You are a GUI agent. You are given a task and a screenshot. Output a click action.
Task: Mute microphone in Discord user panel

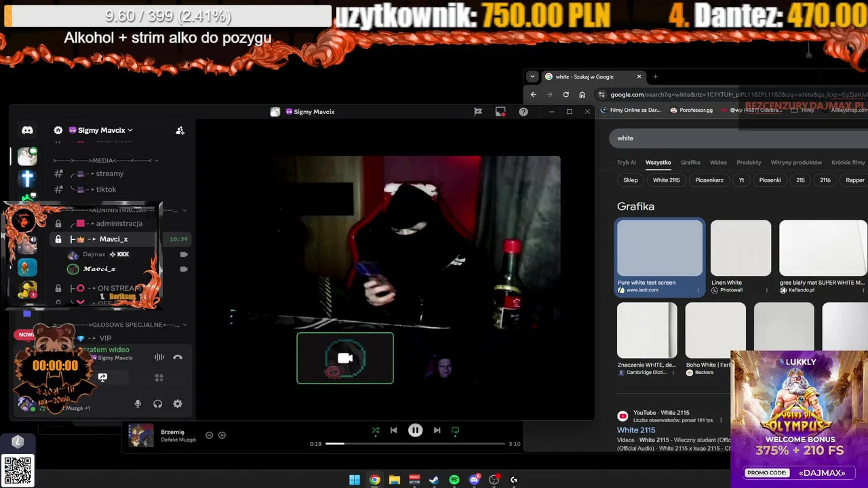pos(138,404)
